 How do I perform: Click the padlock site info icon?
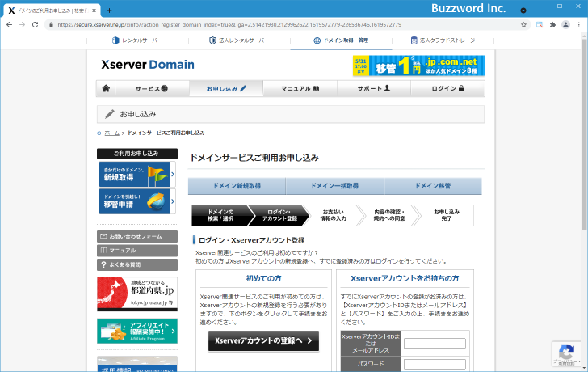(x=52, y=25)
